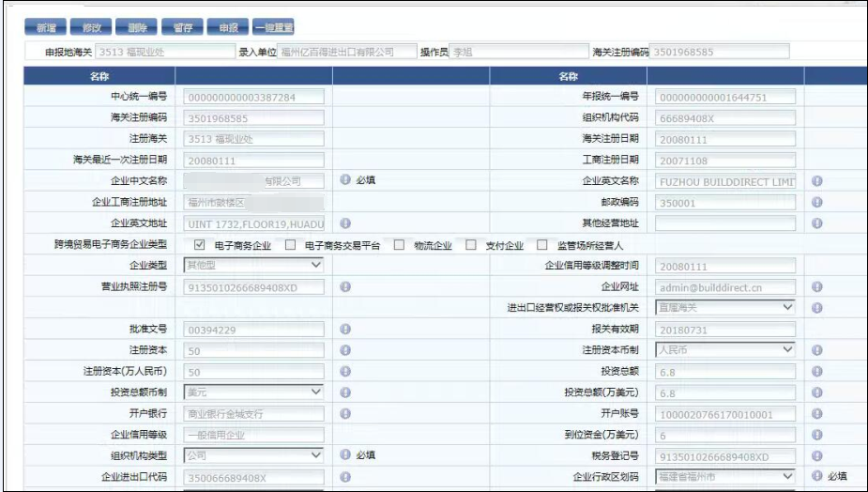This screenshot has height=492, width=868.
Task: Enable the 物流企业 checkbox
Action: click(x=399, y=245)
